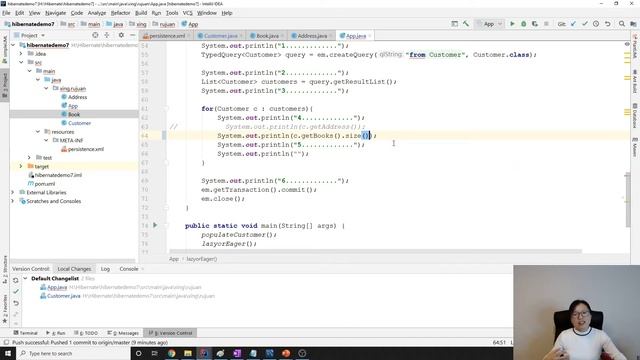640x360 pixels.
Task: Collapse the hibernatedemo7 root node
Action: tap(13, 45)
